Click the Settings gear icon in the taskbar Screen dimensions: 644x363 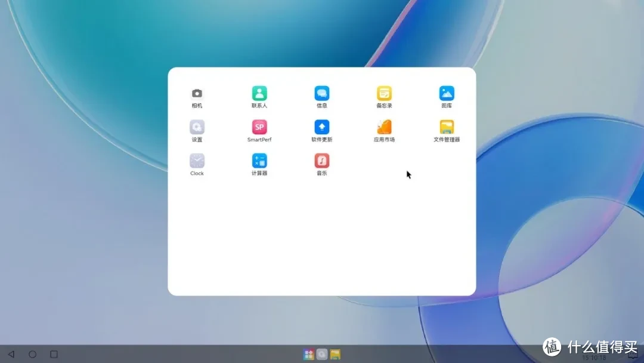pyautogui.click(x=322, y=355)
